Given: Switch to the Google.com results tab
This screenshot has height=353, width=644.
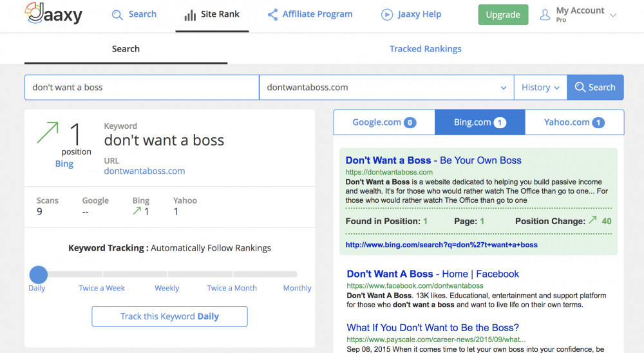Looking at the screenshot, I should coord(384,122).
